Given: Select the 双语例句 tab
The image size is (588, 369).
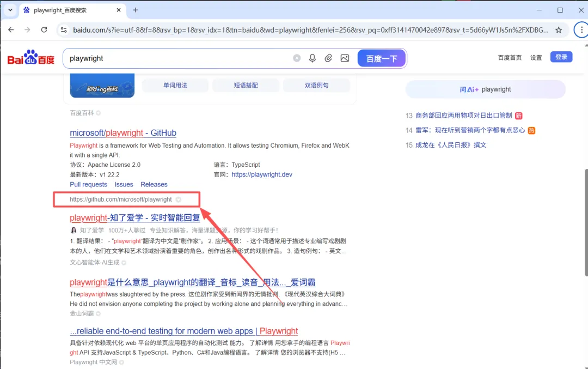Looking at the screenshot, I should pyautogui.click(x=316, y=85).
